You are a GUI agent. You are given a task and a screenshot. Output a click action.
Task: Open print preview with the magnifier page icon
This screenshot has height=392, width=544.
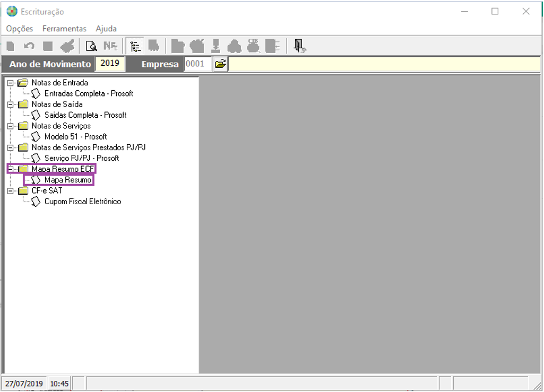[91, 46]
